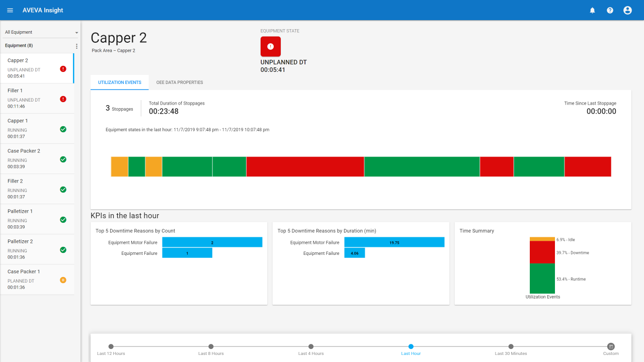This screenshot has width=644, height=362.
Task: Open the Equipment list three-dot menu
Action: tap(76, 46)
